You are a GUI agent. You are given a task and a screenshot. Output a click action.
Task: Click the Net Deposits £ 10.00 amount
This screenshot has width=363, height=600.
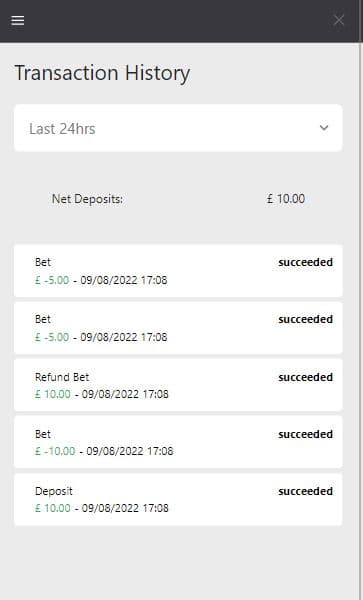tap(286, 199)
